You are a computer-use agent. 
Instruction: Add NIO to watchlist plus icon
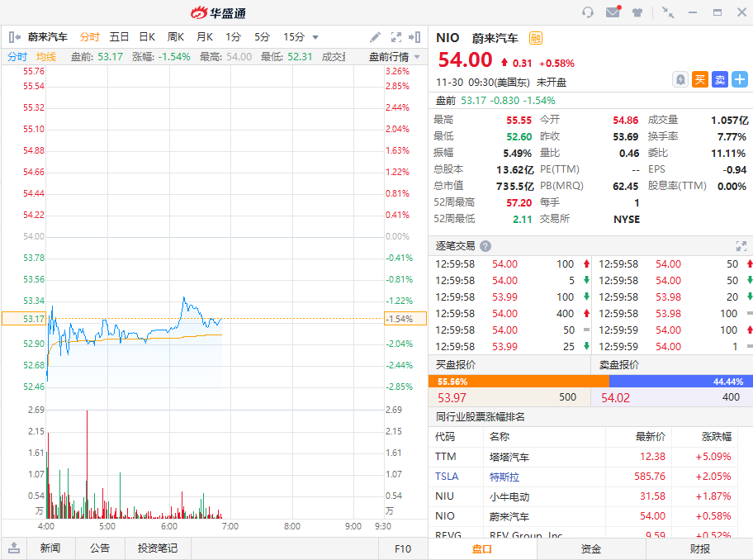pyautogui.click(x=740, y=79)
